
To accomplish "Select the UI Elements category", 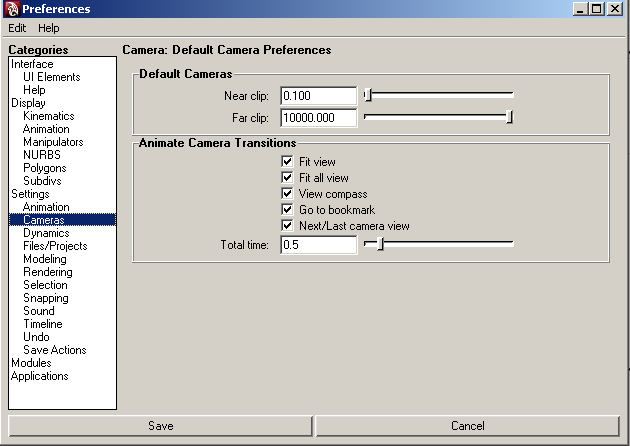I will click(x=51, y=77).
